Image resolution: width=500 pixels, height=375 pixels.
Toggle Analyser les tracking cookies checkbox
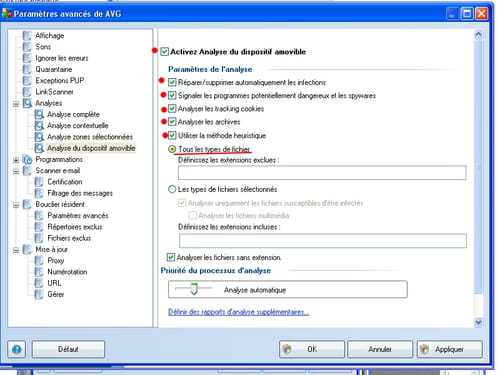pos(172,109)
